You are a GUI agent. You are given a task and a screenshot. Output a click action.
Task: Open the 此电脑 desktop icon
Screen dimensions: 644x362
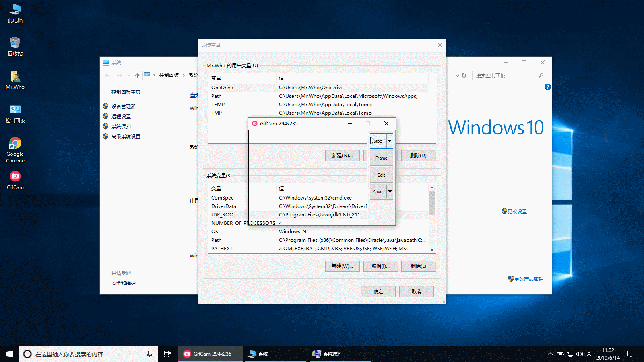15,13
